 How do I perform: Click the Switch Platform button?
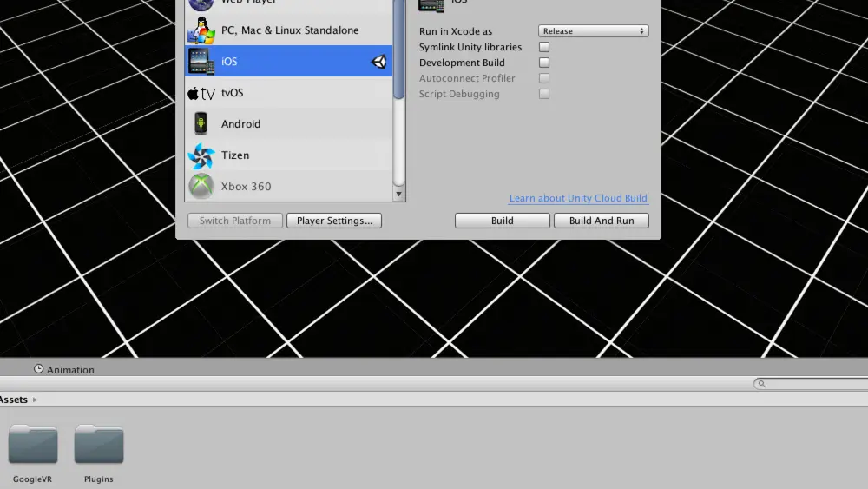point(235,221)
